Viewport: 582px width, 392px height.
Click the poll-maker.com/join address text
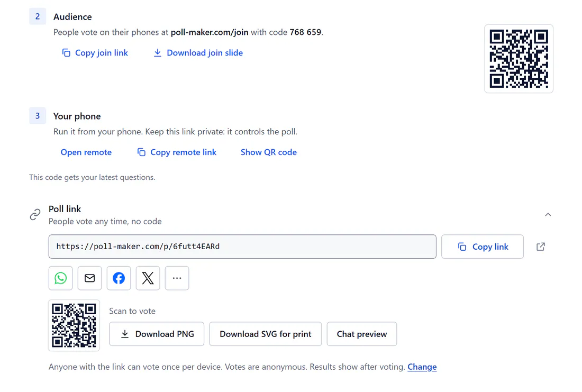pyautogui.click(x=210, y=32)
